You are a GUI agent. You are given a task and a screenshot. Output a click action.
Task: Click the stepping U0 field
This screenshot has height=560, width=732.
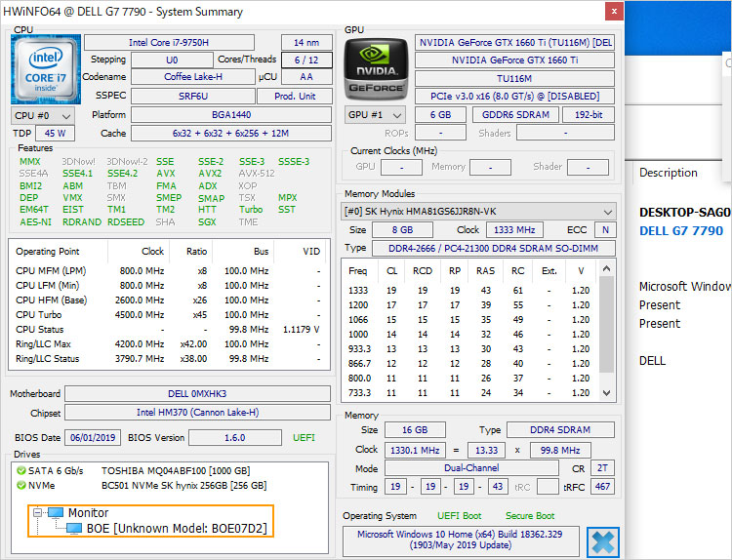click(x=172, y=60)
